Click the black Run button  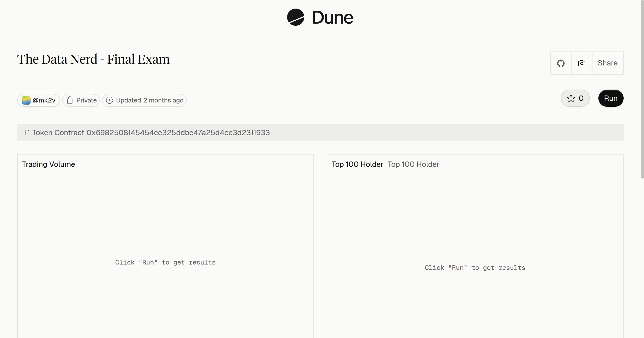[611, 98]
